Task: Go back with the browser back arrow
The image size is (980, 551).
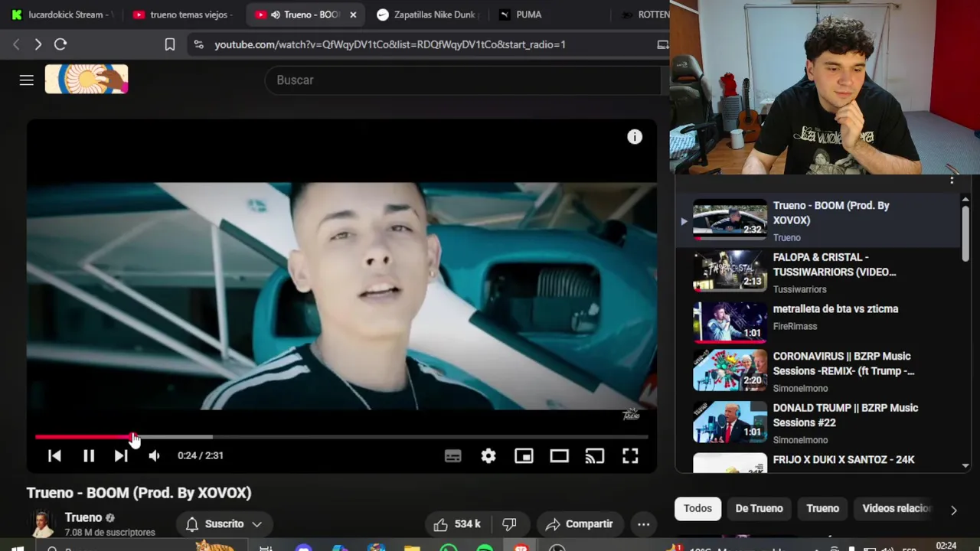Action: [16, 44]
